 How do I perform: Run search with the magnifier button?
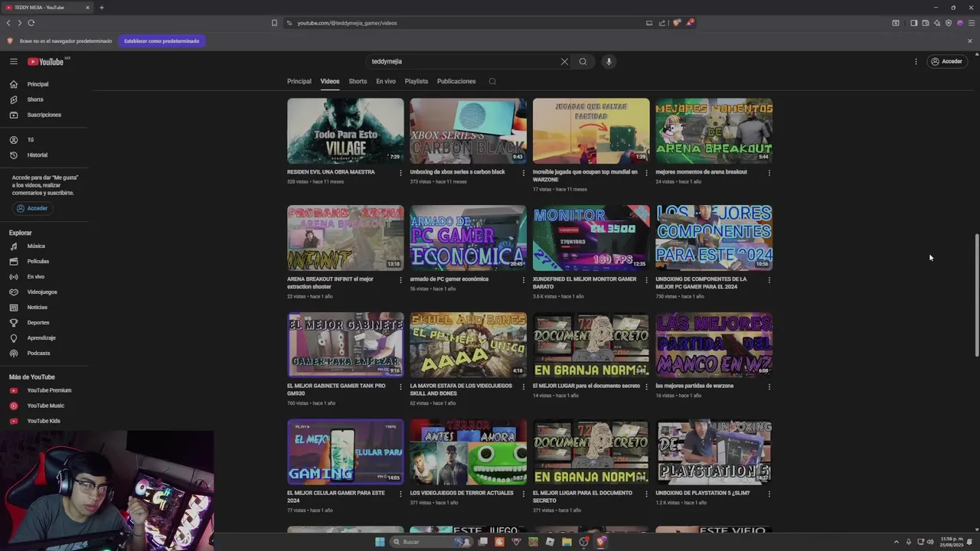[583, 61]
